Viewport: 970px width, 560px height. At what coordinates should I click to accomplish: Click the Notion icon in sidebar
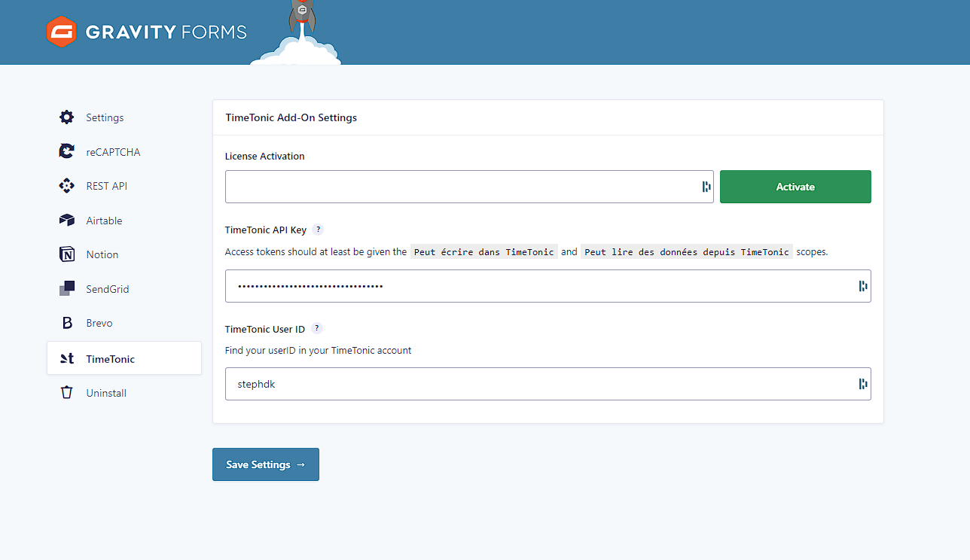tap(67, 254)
